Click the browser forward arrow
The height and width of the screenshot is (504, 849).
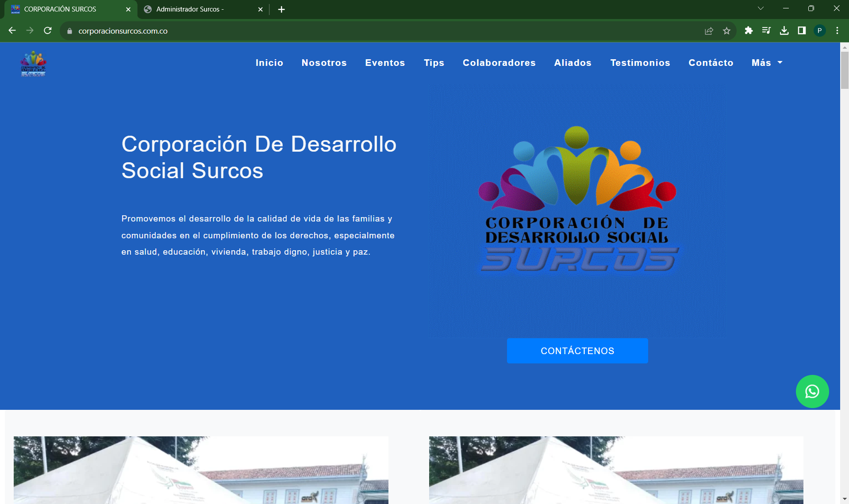tap(30, 31)
